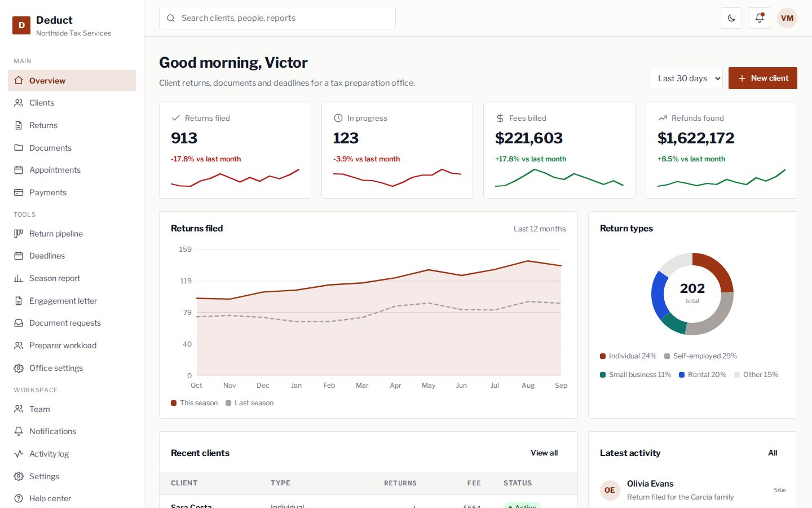Click the CLIENT column header

[x=184, y=483]
